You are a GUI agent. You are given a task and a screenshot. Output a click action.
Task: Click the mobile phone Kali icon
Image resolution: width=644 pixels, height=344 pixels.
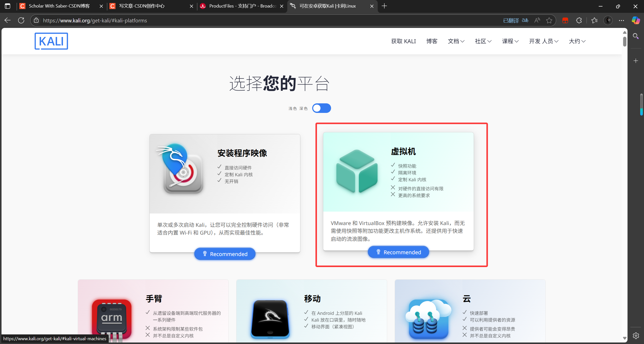[x=270, y=319]
